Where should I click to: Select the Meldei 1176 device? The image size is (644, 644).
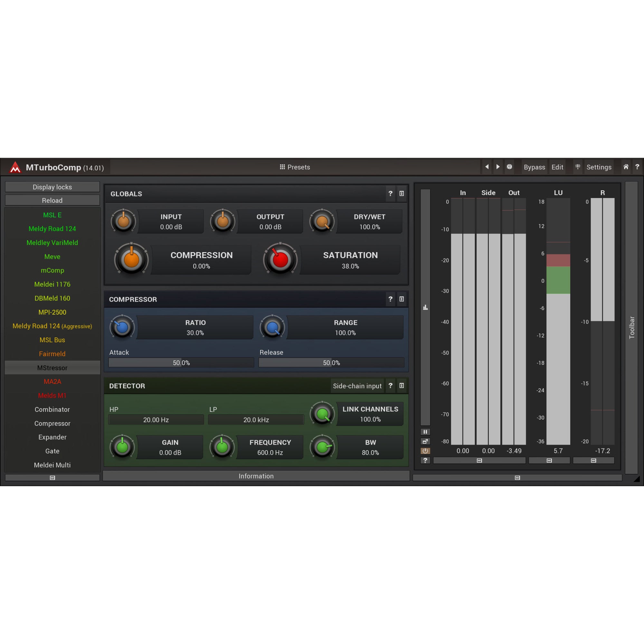[x=52, y=284]
